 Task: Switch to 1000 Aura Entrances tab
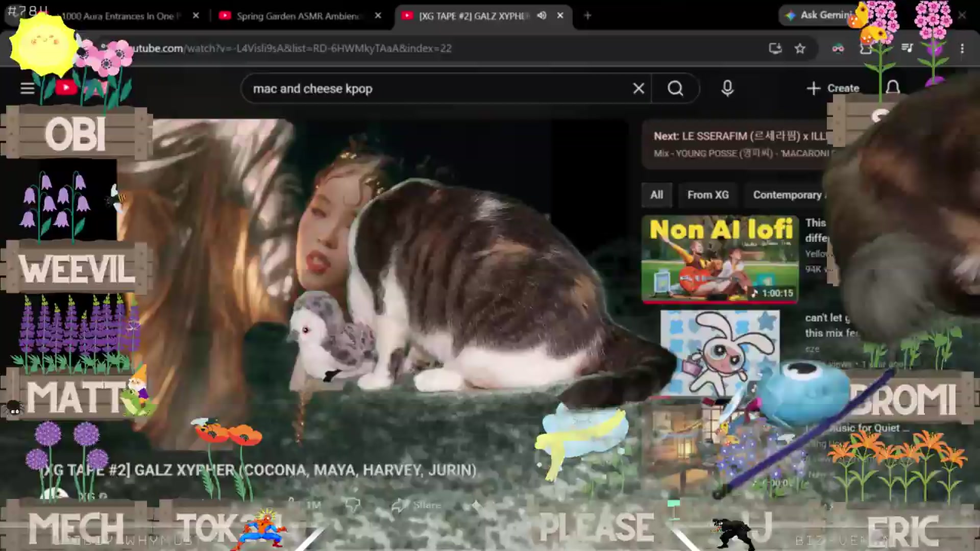coord(120,16)
